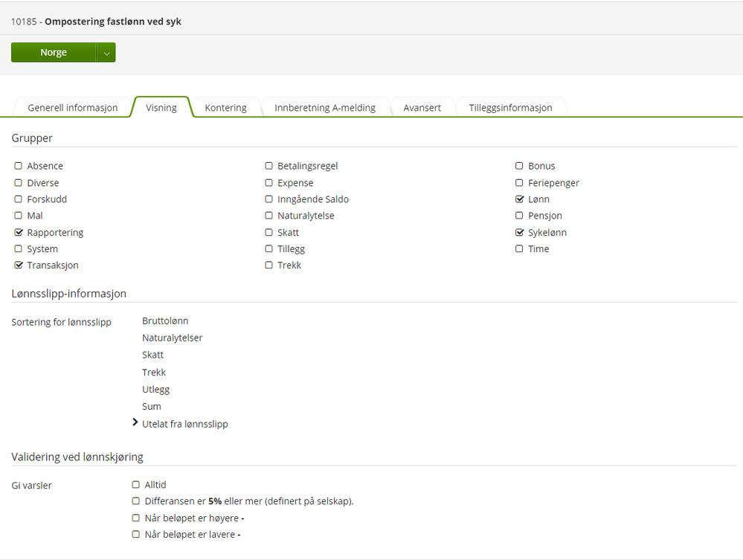Enable the Pensjon checkbox
This screenshot has width=743, height=560.
[519, 216]
